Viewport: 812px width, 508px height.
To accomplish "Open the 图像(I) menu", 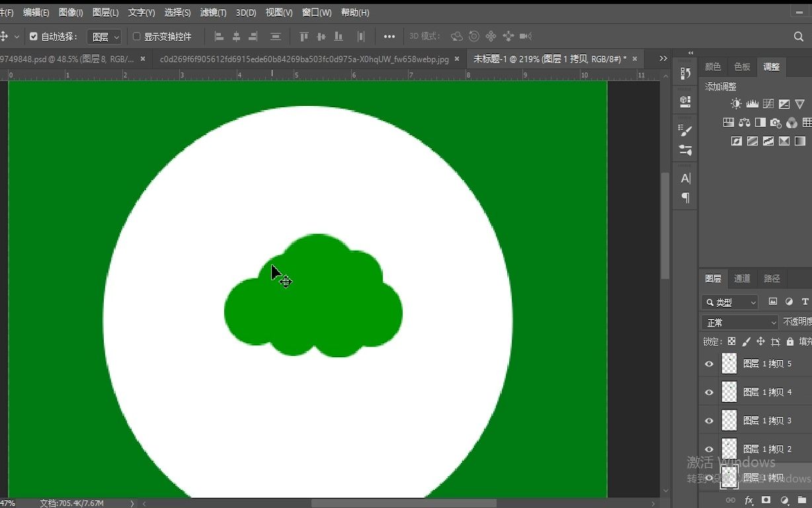I will (71, 13).
